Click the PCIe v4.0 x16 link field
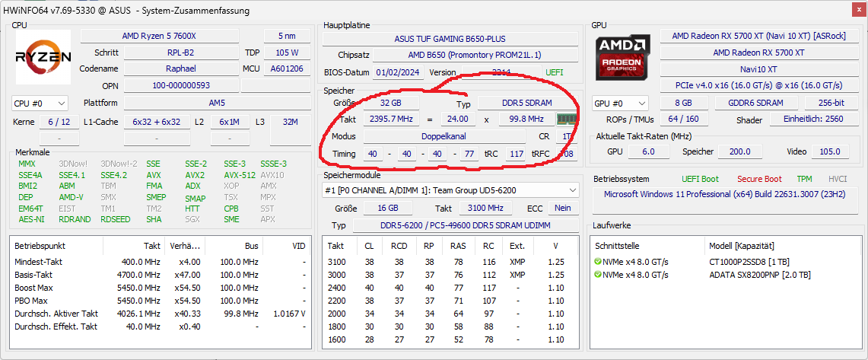 pyautogui.click(x=758, y=85)
